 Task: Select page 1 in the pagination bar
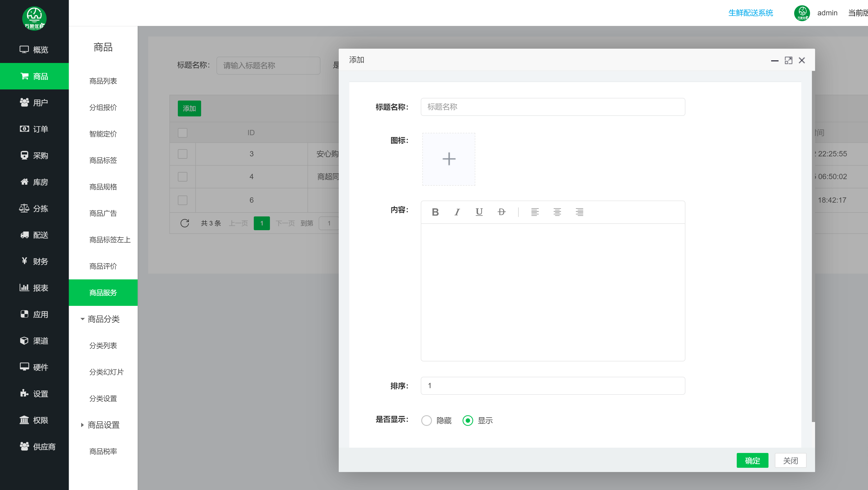[x=262, y=223]
